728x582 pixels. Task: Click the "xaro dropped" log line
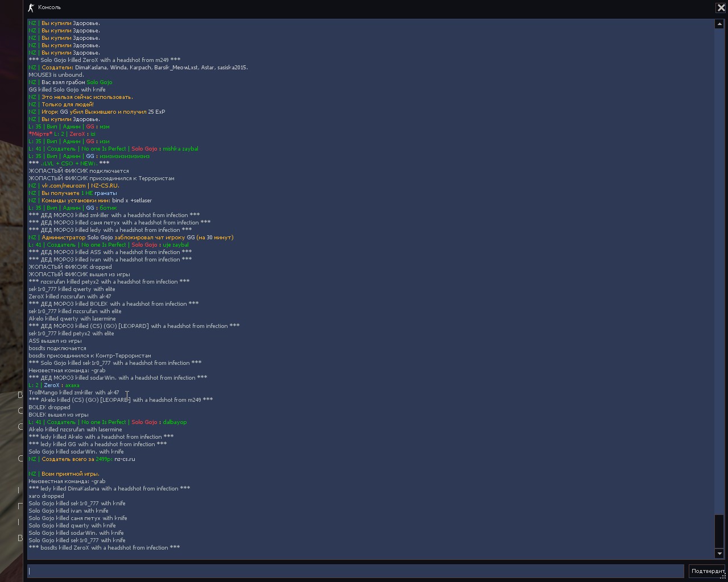point(46,496)
